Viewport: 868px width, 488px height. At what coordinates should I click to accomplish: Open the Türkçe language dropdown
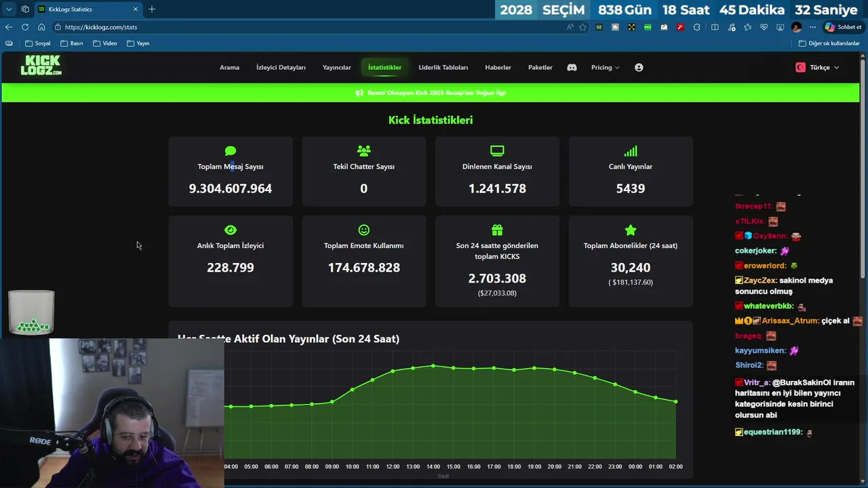817,67
